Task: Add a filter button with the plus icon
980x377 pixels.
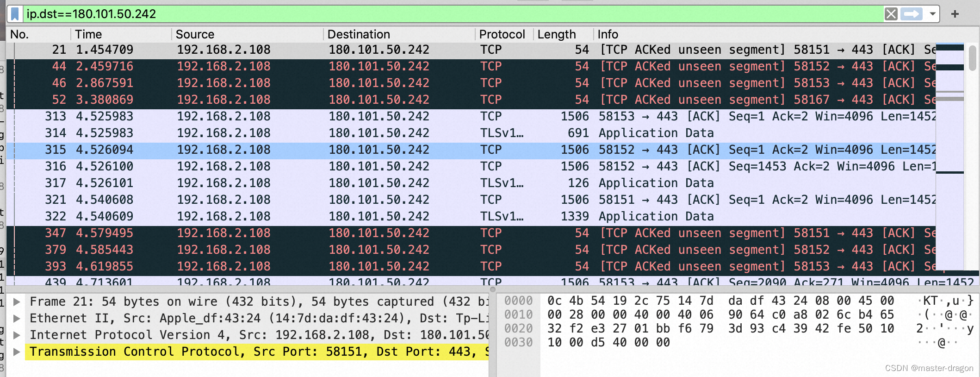Action: tap(955, 14)
